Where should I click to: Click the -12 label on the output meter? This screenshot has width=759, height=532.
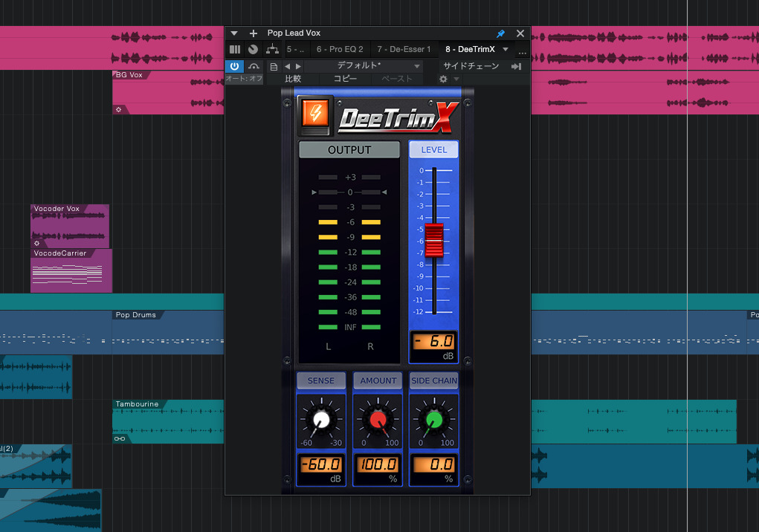coord(350,253)
